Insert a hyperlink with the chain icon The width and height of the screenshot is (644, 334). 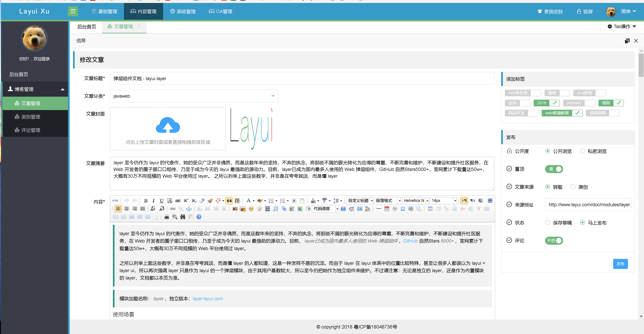pyautogui.click(x=173, y=209)
